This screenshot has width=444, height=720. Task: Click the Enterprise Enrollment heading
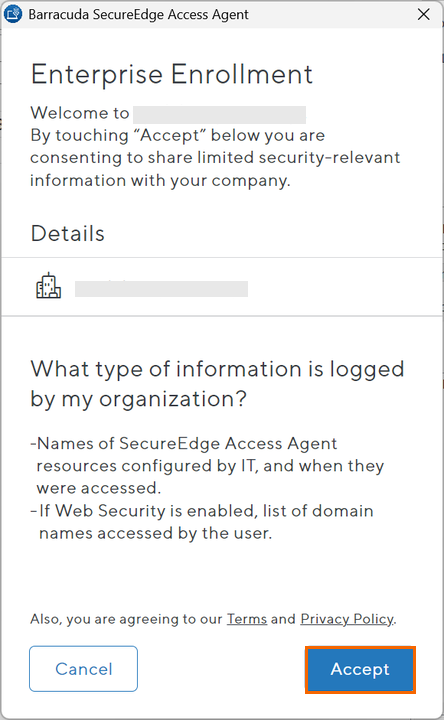(172, 74)
